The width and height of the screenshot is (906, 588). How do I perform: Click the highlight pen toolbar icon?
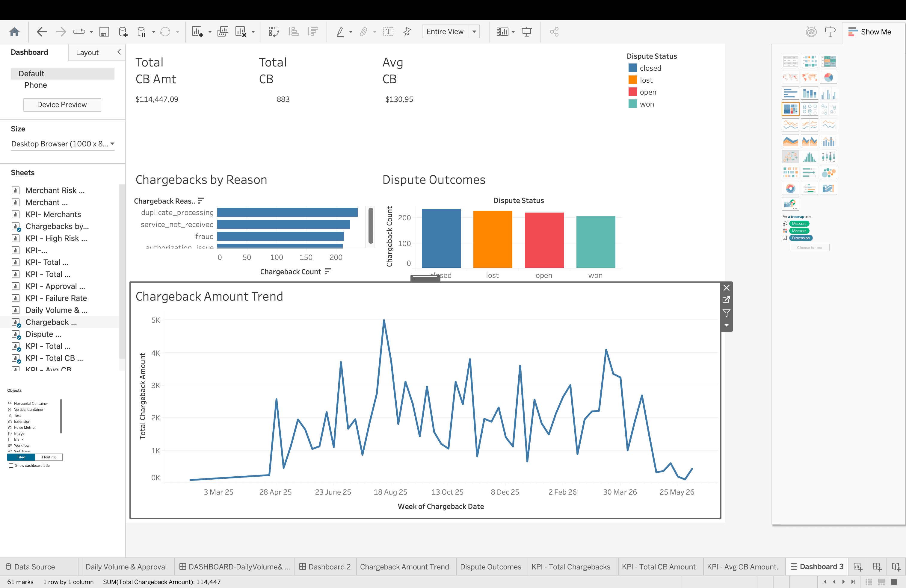point(340,31)
